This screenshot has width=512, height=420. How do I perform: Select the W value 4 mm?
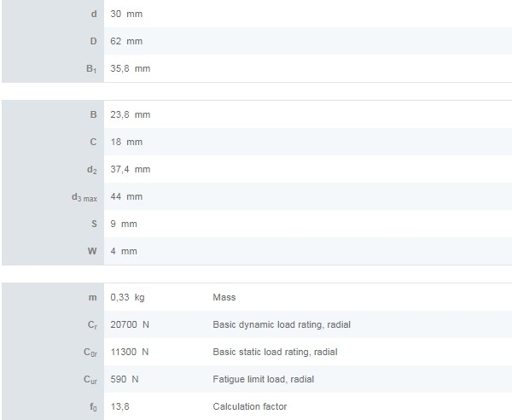point(124,251)
